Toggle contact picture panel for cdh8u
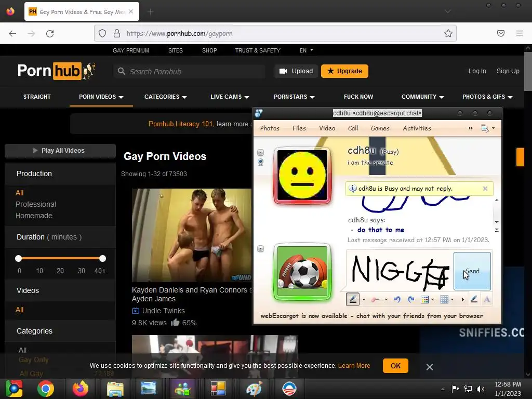The width and height of the screenshot is (532, 399). click(261, 152)
